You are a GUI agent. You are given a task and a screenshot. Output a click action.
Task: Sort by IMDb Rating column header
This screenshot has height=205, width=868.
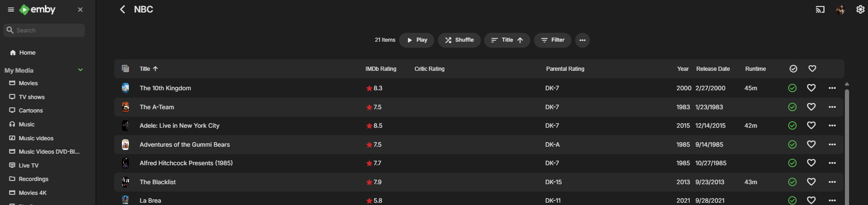pos(381,69)
